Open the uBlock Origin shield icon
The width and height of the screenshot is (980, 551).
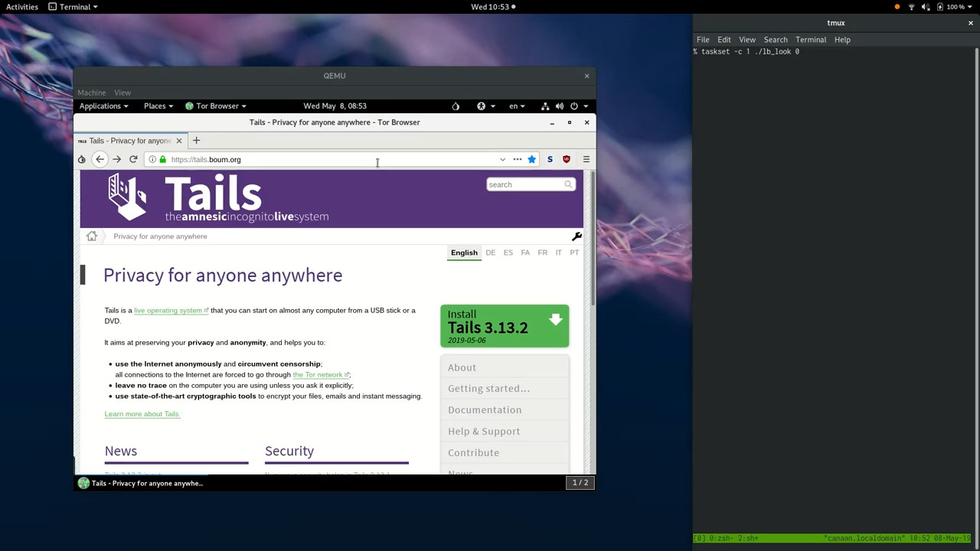coord(567,159)
